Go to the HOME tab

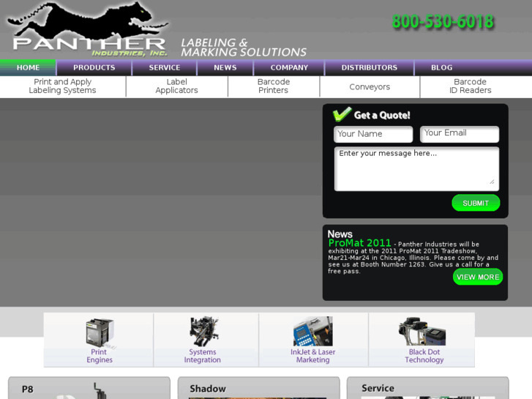click(28, 67)
